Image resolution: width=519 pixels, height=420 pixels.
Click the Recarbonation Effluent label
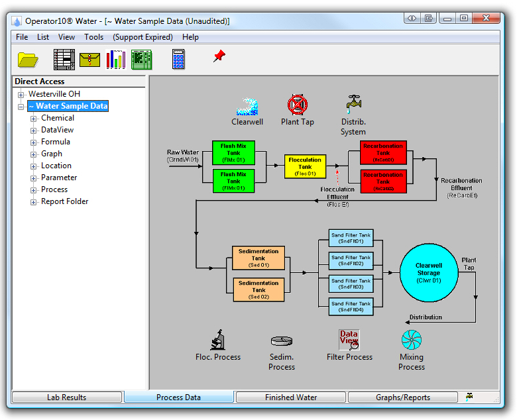tap(461, 188)
